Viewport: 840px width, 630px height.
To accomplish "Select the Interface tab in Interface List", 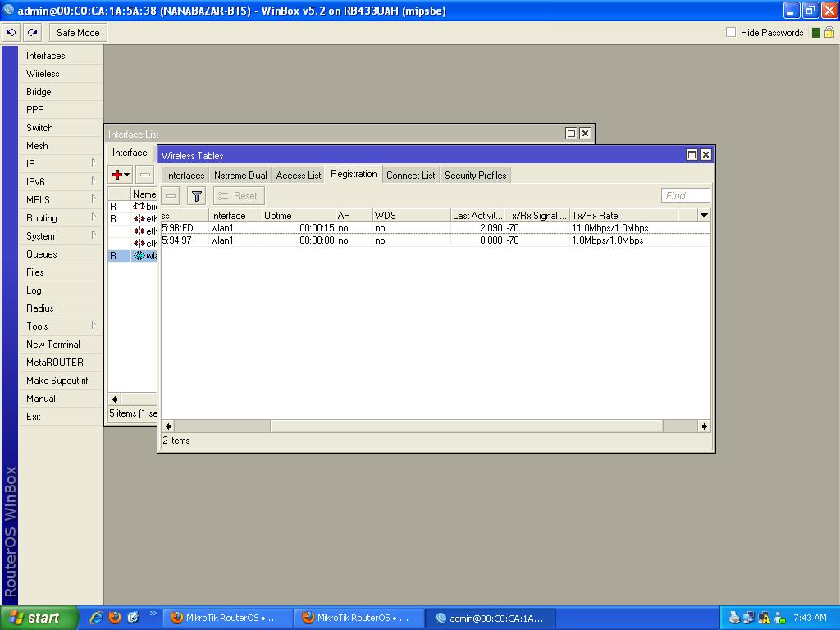I will (x=130, y=153).
